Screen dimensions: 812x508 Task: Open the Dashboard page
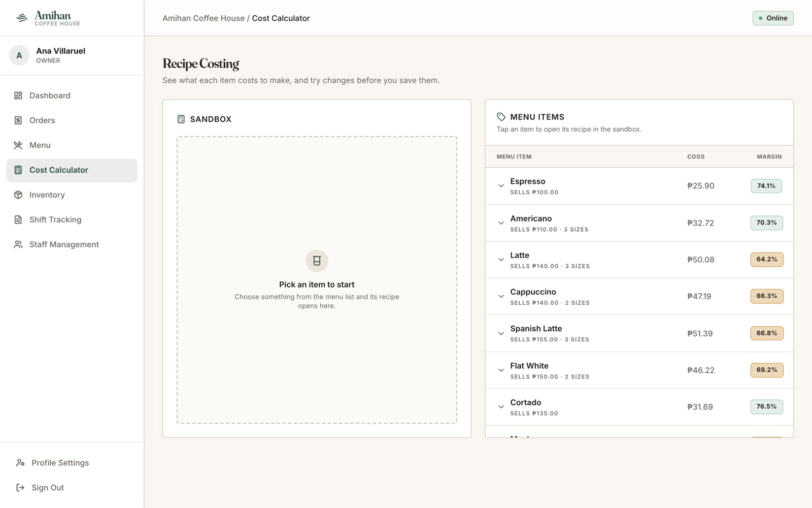(x=72, y=96)
